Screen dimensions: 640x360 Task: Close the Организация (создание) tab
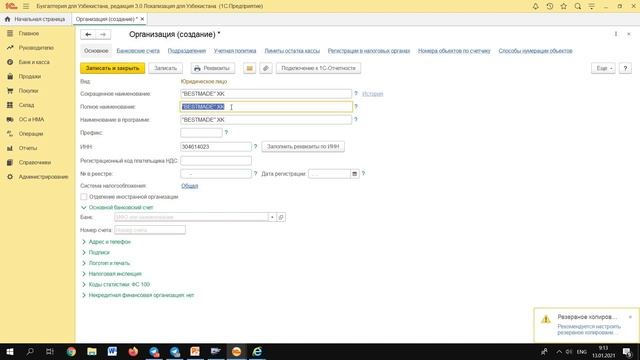pos(142,19)
